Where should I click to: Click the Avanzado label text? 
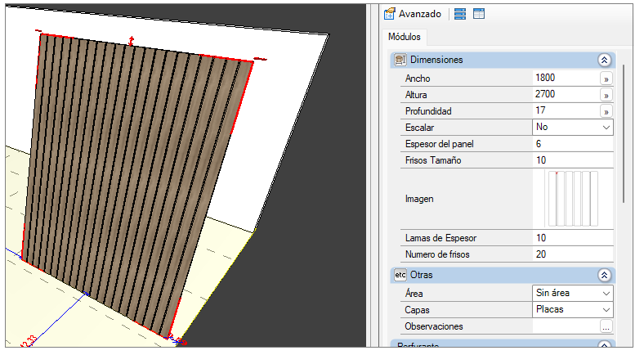pyautogui.click(x=420, y=14)
